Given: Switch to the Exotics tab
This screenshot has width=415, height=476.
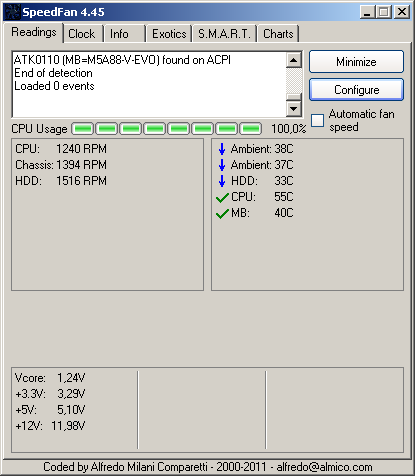Looking at the screenshot, I should [169, 34].
